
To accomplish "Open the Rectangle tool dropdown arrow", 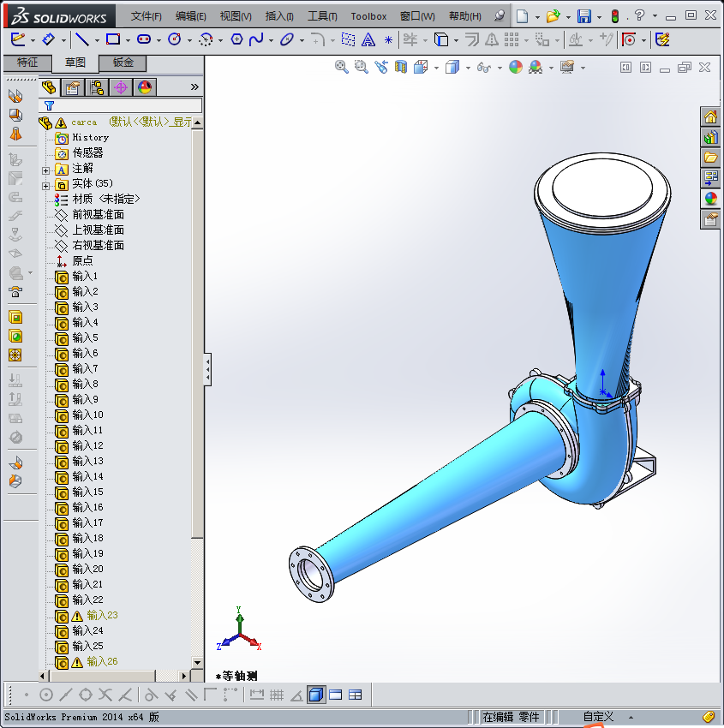I will click(x=128, y=41).
